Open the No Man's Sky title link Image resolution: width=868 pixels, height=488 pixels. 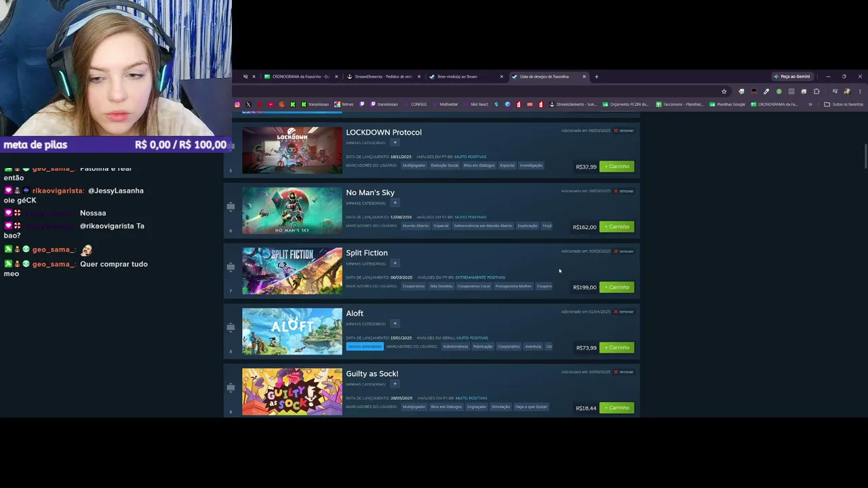coord(370,193)
